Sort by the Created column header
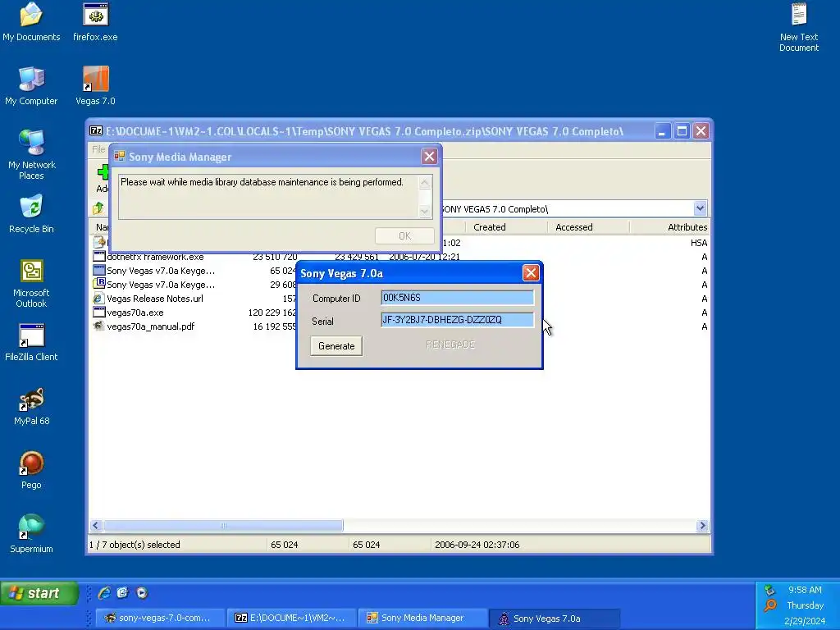The width and height of the screenshot is (840, 630). click(506, 227)
